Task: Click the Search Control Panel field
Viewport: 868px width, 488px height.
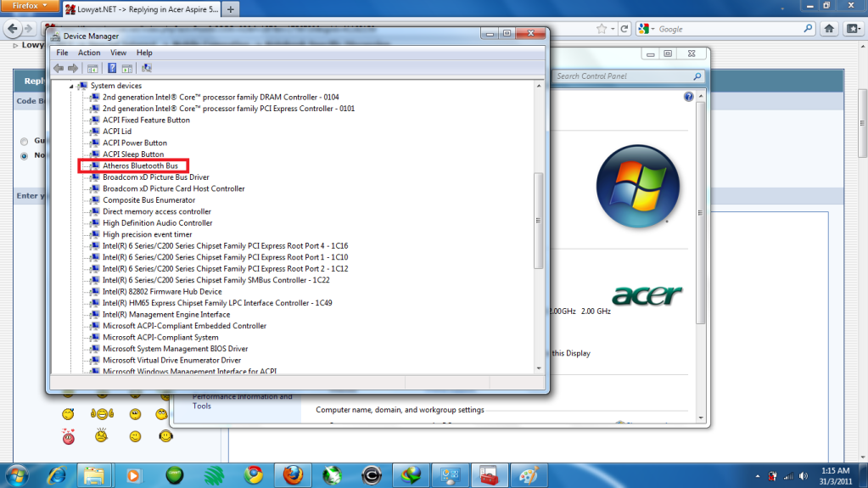Action: pyautogui.click(x=624, y=76)
